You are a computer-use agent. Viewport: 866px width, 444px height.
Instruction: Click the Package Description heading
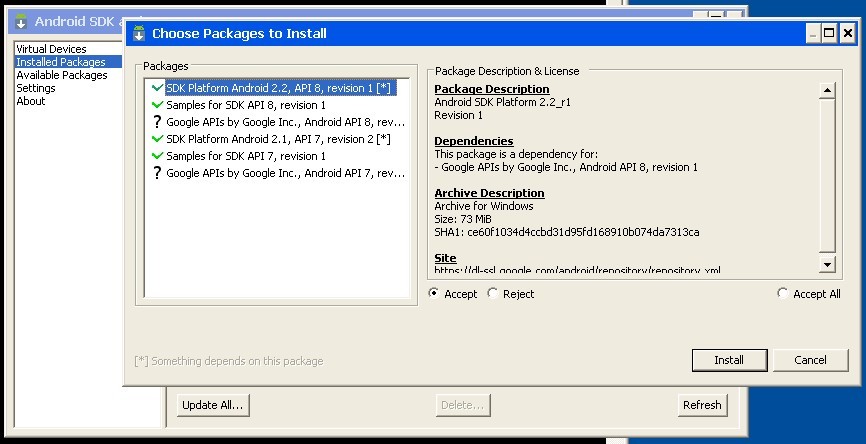pos(492,89)
